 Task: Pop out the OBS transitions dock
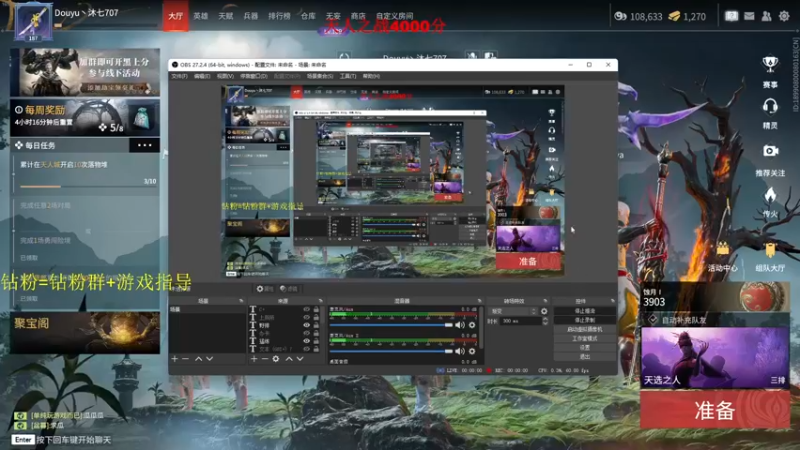(545, 301)
